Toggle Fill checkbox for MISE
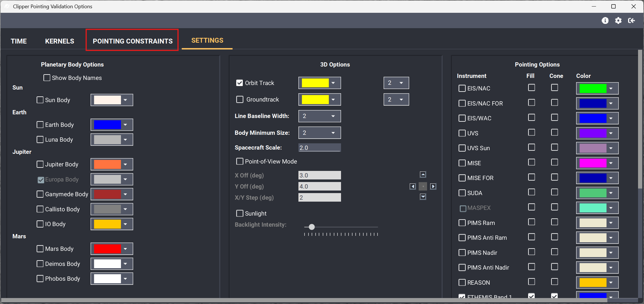 pos(532,162)
